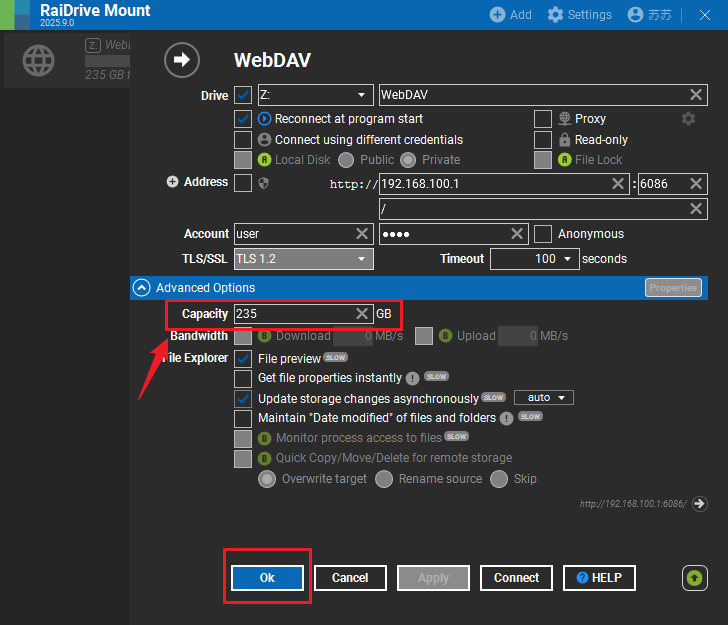
Task: Click the File Lock checkbox
Action: click(x=543, y=160)
